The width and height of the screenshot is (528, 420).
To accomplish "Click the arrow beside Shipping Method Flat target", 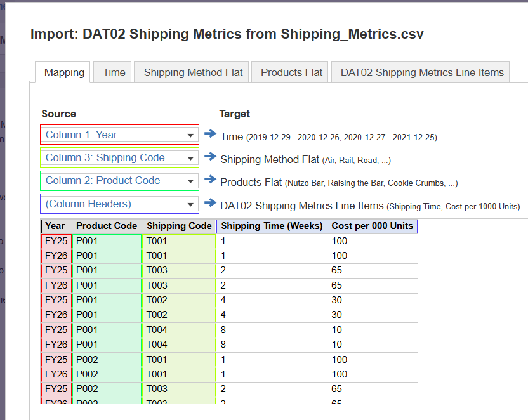I will pyautogui.click(x=210, y=157).
